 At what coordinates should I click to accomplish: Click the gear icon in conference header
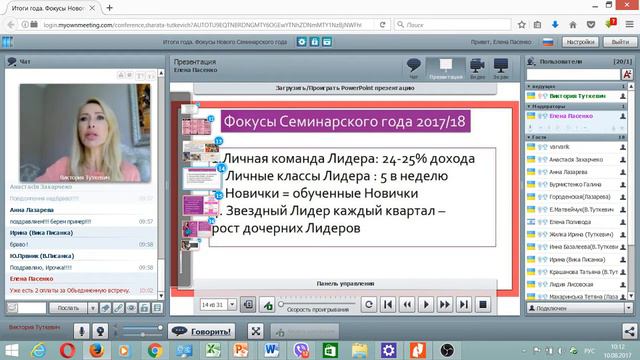pyautogui.click(x=302, y=42)
